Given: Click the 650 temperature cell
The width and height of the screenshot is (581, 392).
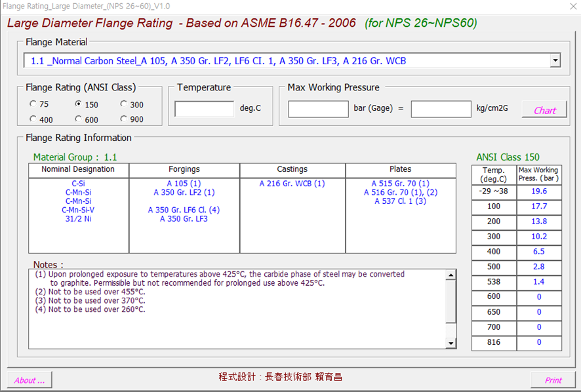Looking at the screenshot, I should click(494, 312).
